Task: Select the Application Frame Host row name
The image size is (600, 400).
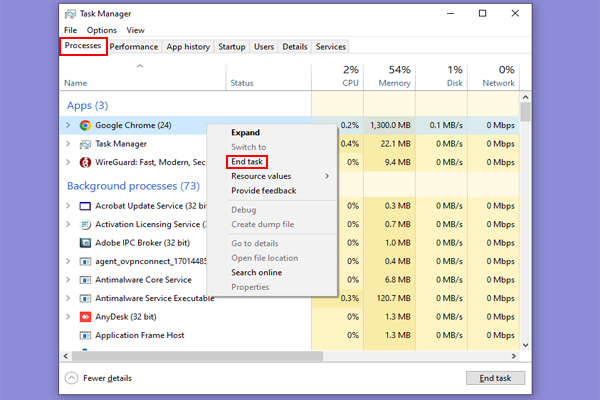Action: [x=140, y=335]
